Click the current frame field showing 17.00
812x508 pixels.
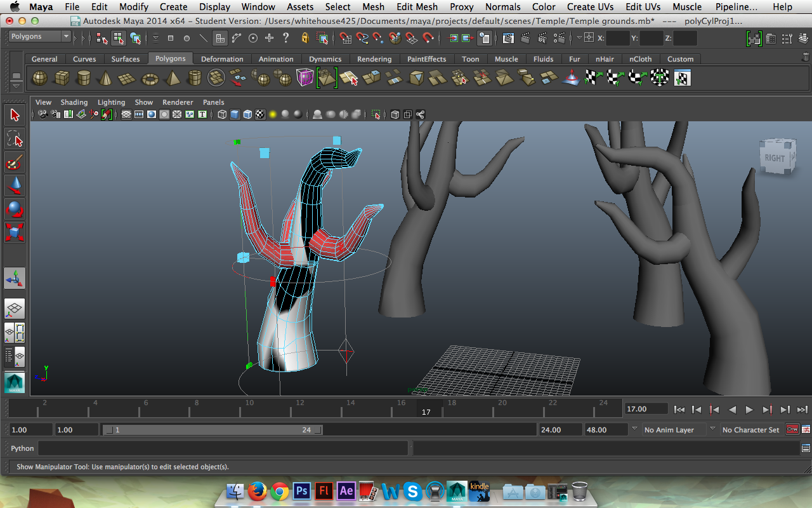pyautogui.click(x=646, y=409)
